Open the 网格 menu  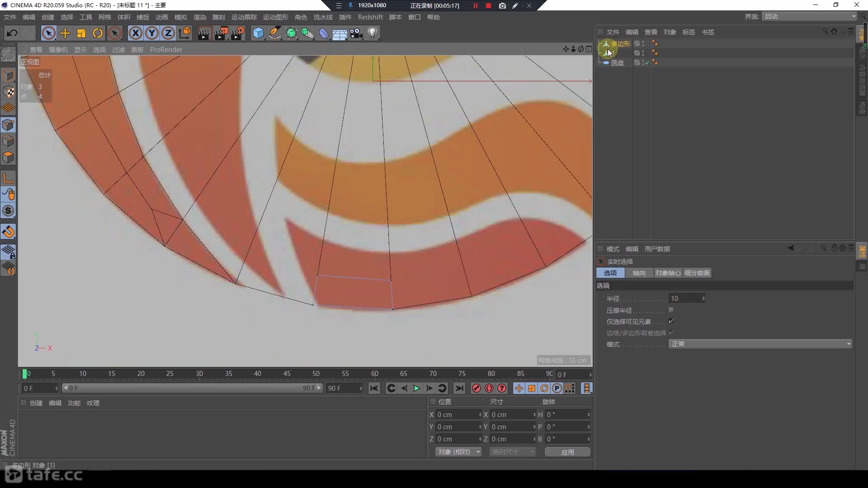[x=104, y=17]
